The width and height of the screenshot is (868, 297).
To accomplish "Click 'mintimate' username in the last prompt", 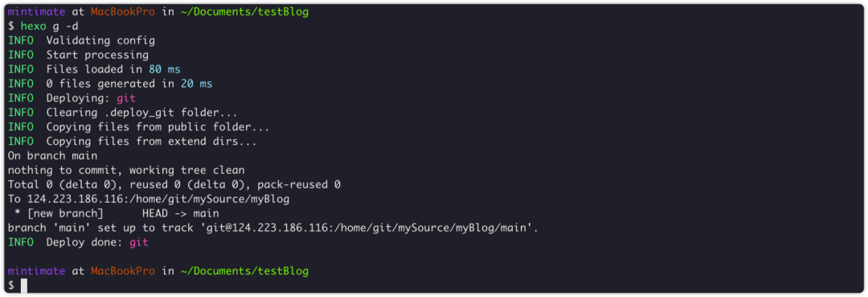I will click(36, 271).
